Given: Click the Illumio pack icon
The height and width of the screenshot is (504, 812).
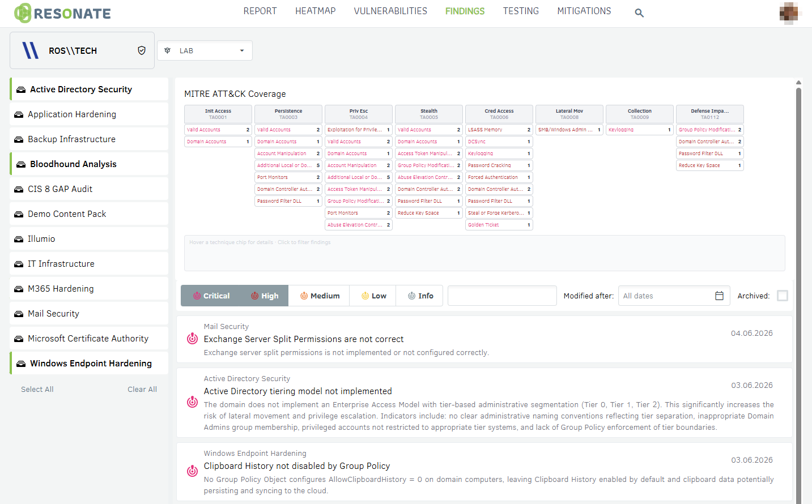Looking at the screenshot, I should point(19,239).
